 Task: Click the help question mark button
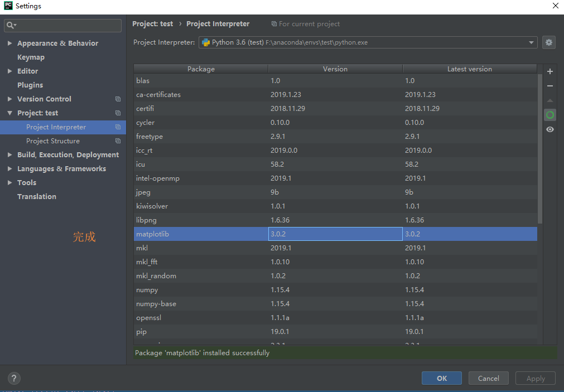[14, 378]
